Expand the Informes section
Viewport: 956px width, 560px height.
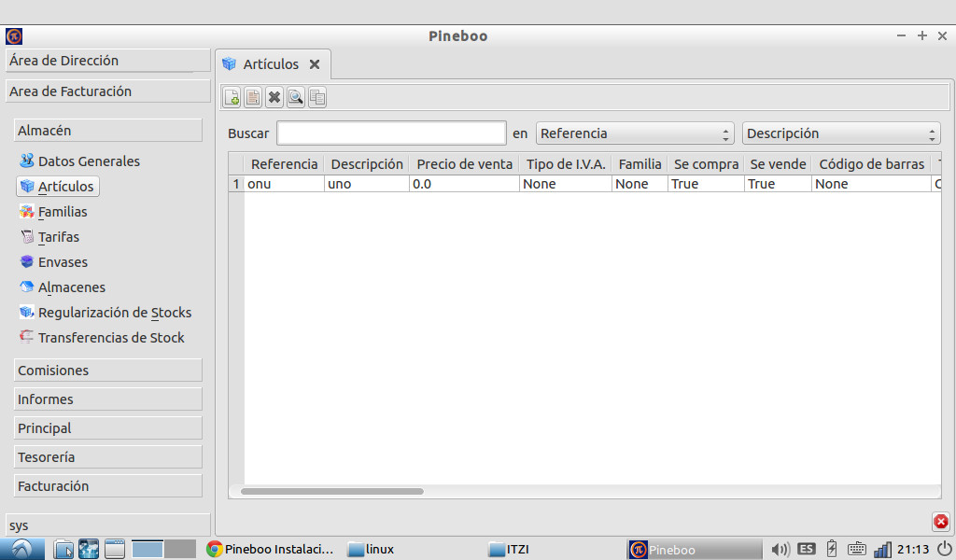click(x=108, y=399)
